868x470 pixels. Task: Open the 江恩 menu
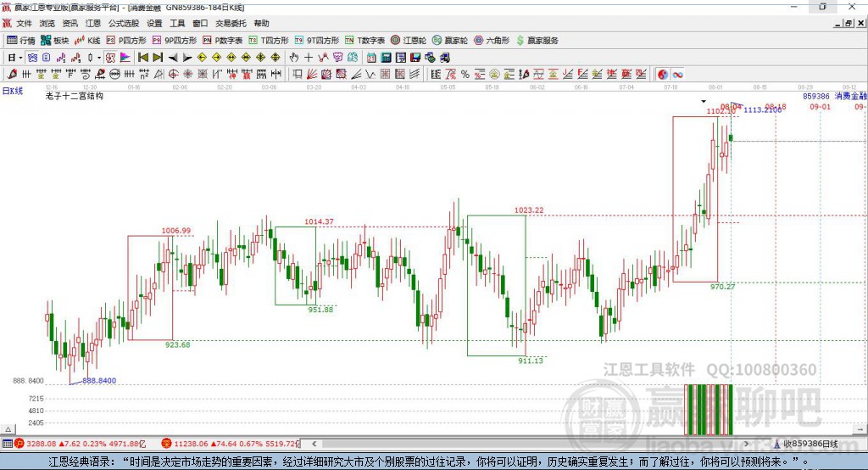[x=93, y=23]
